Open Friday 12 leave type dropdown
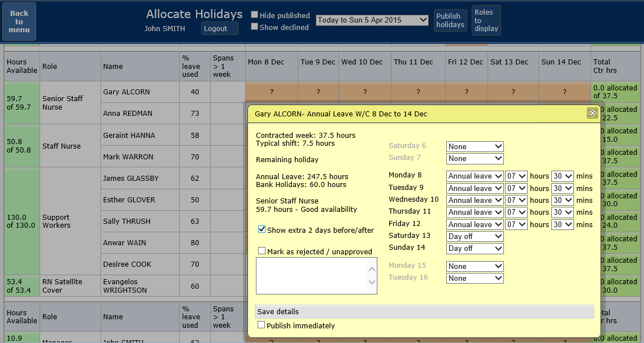Image resolution: width=644 pixels, height=343 pixels. point(475,225)
